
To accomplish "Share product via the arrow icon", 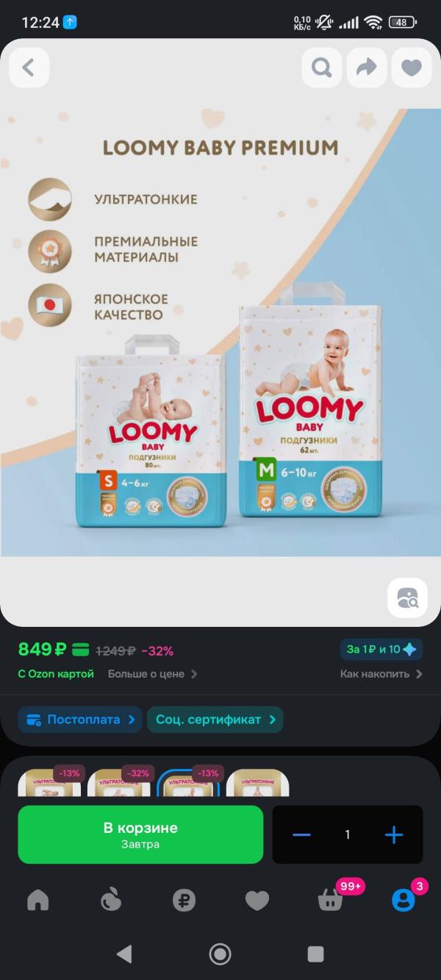I will pyautogui.click(x=366, y=68).
